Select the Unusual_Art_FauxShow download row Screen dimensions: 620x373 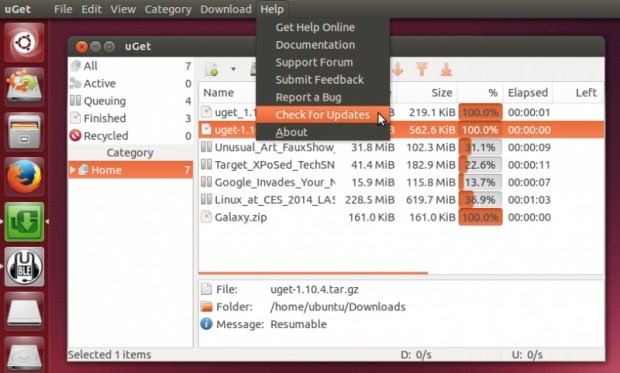coord(401,147)
